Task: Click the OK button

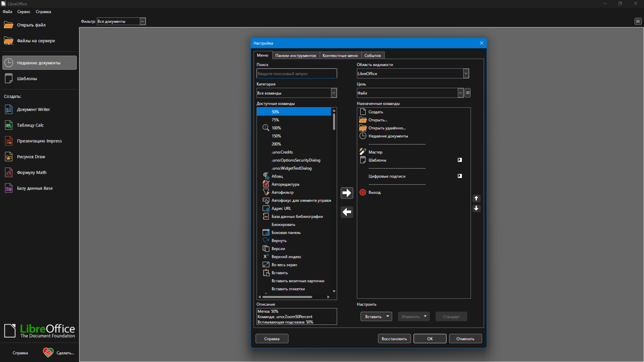Action: [x=430, y=339]
